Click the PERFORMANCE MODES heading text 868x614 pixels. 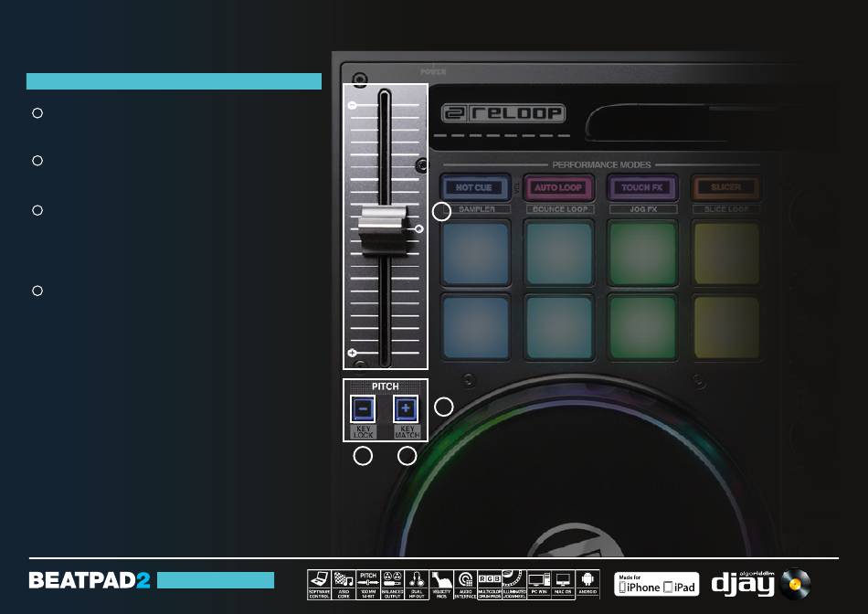click(x=602, y=164)
